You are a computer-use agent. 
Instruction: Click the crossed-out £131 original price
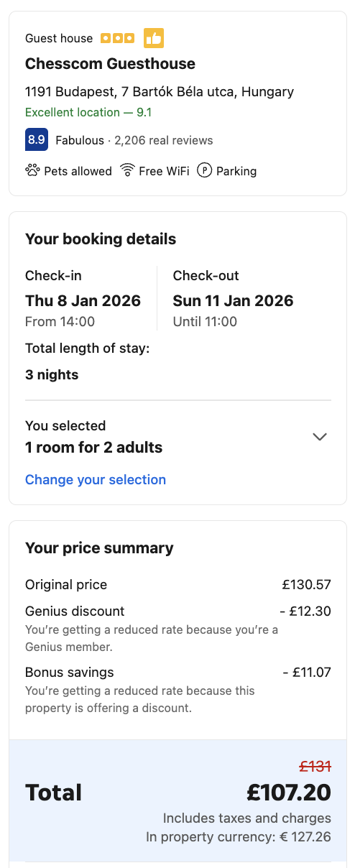315,767
